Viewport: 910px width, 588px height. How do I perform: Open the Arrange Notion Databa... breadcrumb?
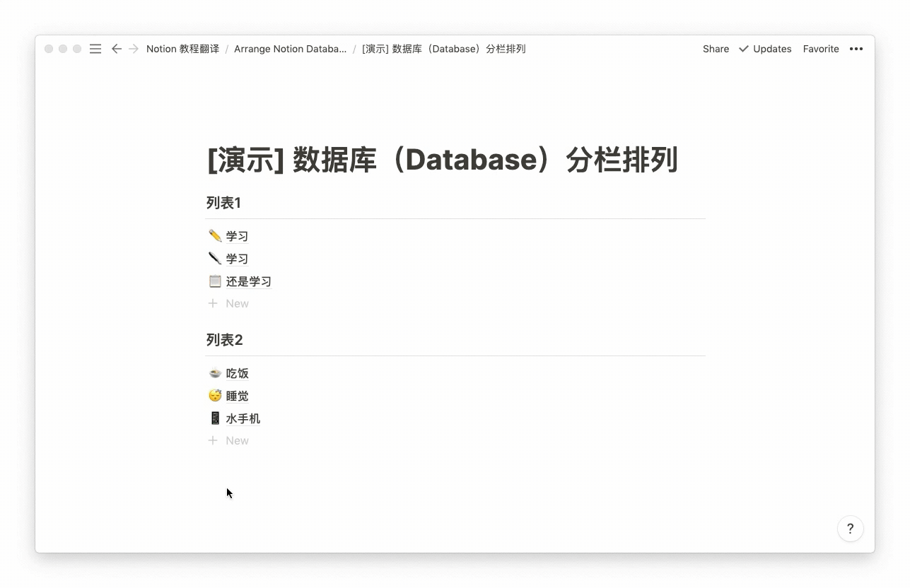pyautogui.click(x=291, y=49)
